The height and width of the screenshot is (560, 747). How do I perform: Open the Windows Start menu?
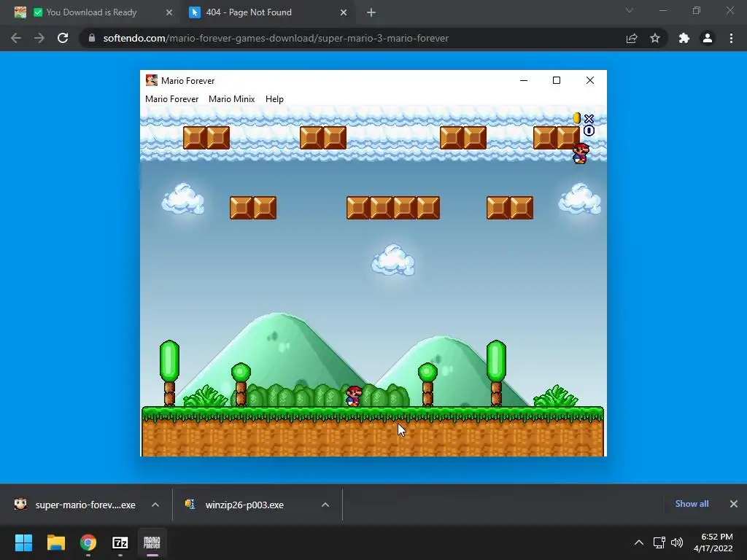click(x=23, y=542)
